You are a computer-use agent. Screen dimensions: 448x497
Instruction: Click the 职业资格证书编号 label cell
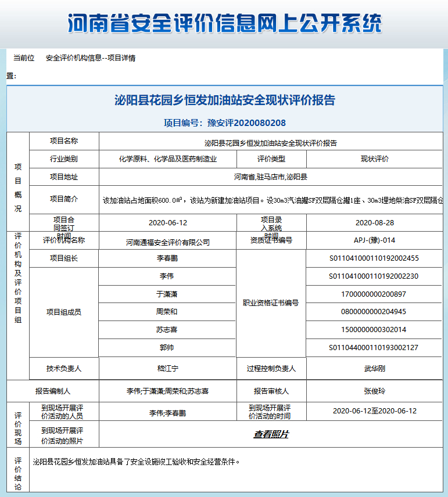click(271, 303)
